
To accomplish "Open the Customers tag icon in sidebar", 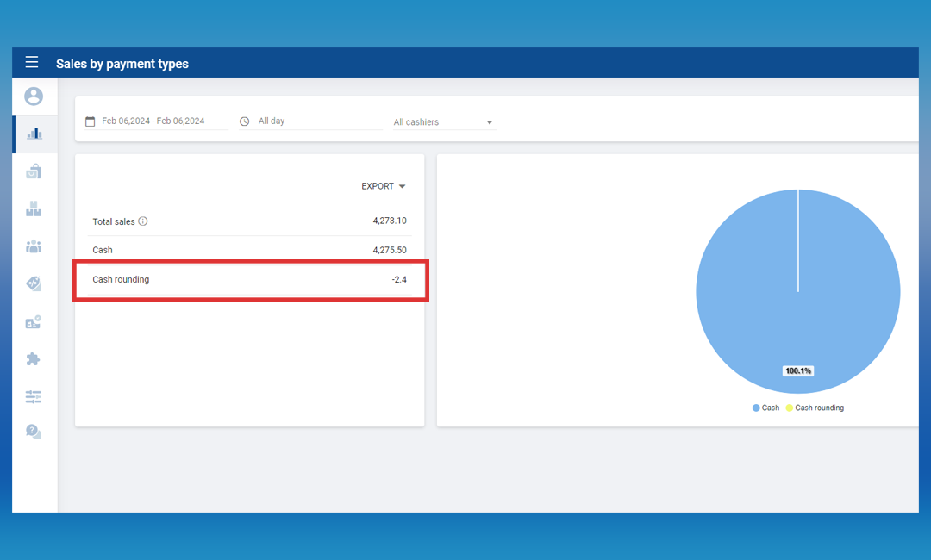I will (34, 283).
